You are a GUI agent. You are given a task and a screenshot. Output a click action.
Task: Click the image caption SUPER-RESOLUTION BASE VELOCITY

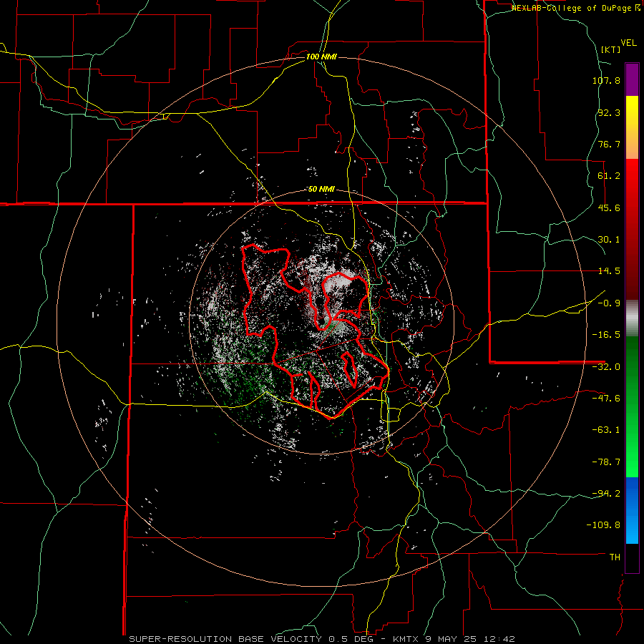coord(225,639)
